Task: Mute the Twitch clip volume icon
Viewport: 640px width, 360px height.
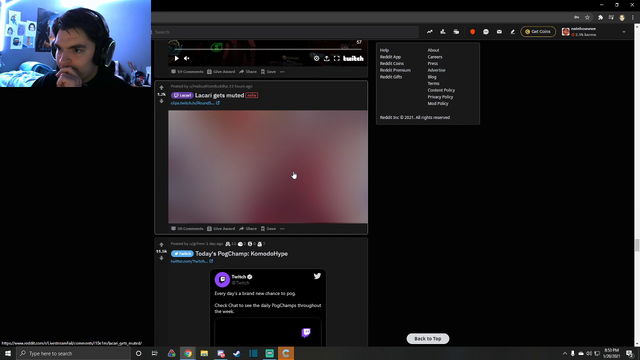Action: tap(187, 58)
